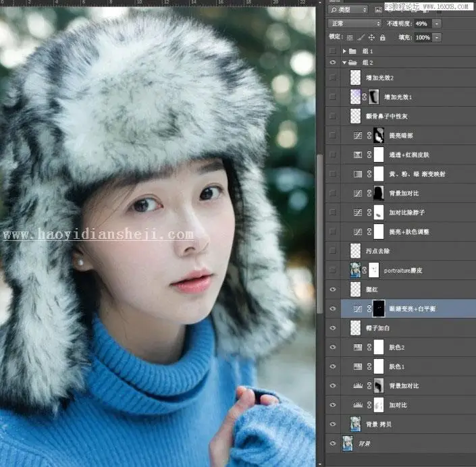
Task: Click black mask thumbnail of 眼睛变亮+白平衡
Action: 379,308
